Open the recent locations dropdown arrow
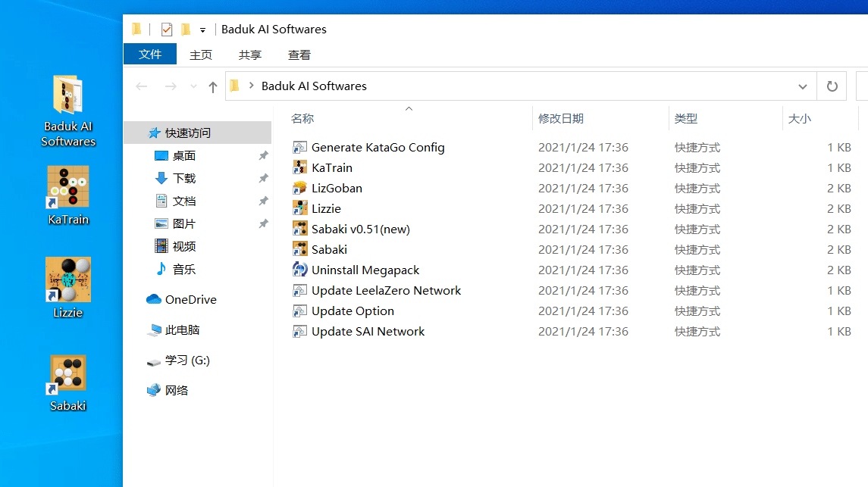Image resolution: width=868 pixels, height=487 pixels. pos(193,86)
